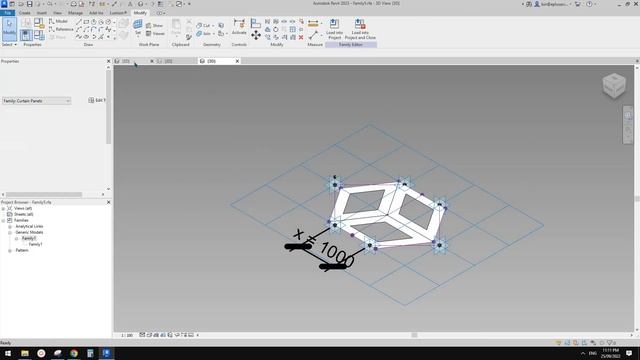Image resolution: width=640 pixels, height=360 pixels.
Task: Click the notification icon in system tray
Action: [x=629, y=353]
